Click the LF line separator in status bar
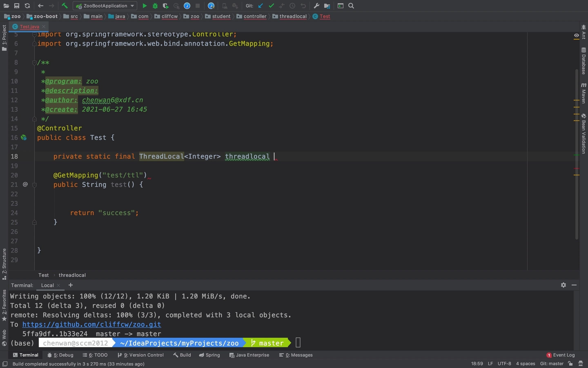 (490, 364)
